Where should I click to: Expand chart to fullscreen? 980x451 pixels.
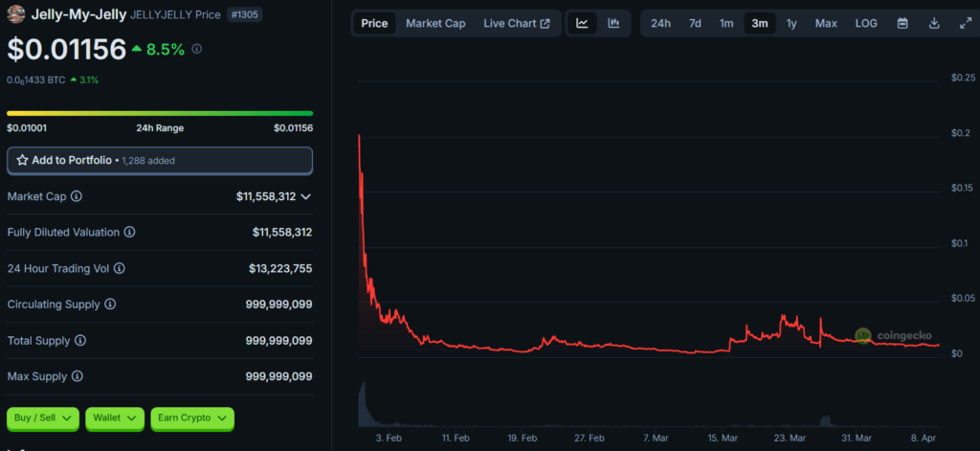tap(965, 23)
